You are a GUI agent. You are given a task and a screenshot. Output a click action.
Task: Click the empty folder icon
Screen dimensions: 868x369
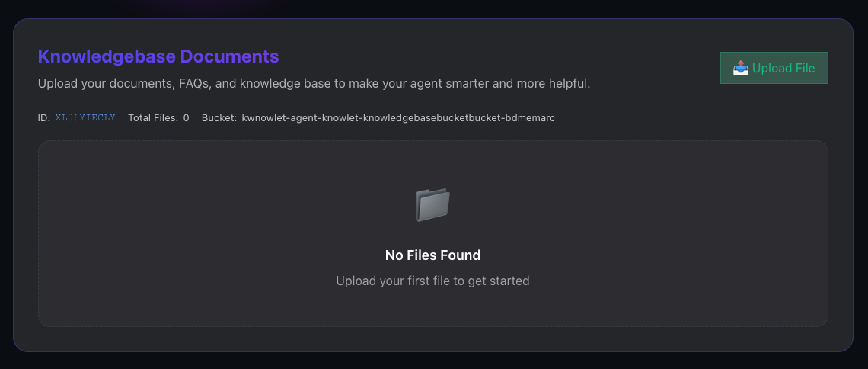pos(432,205)
